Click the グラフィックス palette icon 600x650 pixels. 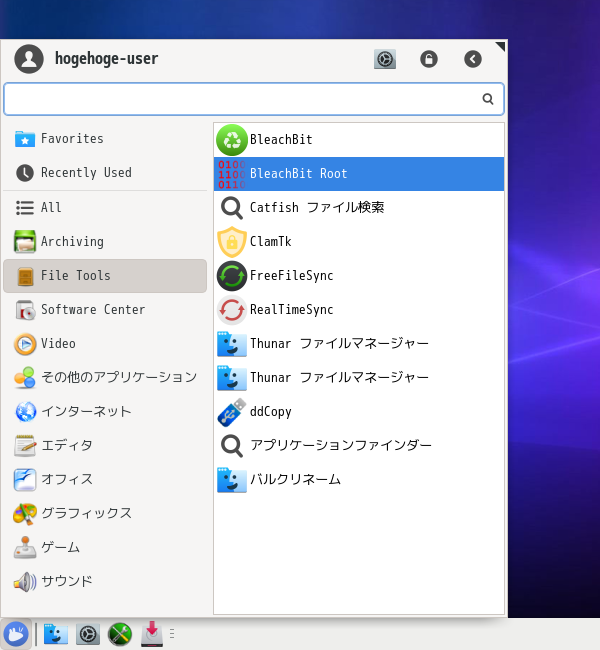tap(25, 514)
